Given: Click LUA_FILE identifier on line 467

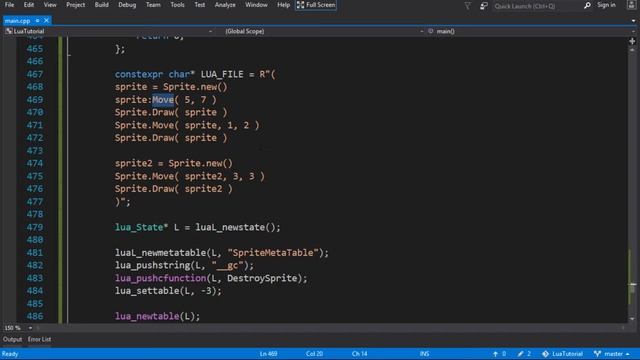Looking at the screenshot, I should [222, 74].
